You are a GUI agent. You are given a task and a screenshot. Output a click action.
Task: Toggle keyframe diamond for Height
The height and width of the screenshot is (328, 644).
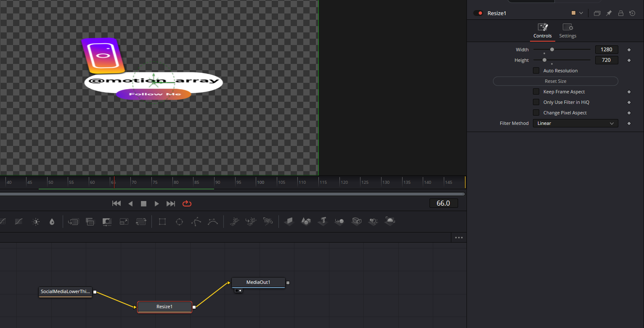point(629,60)
